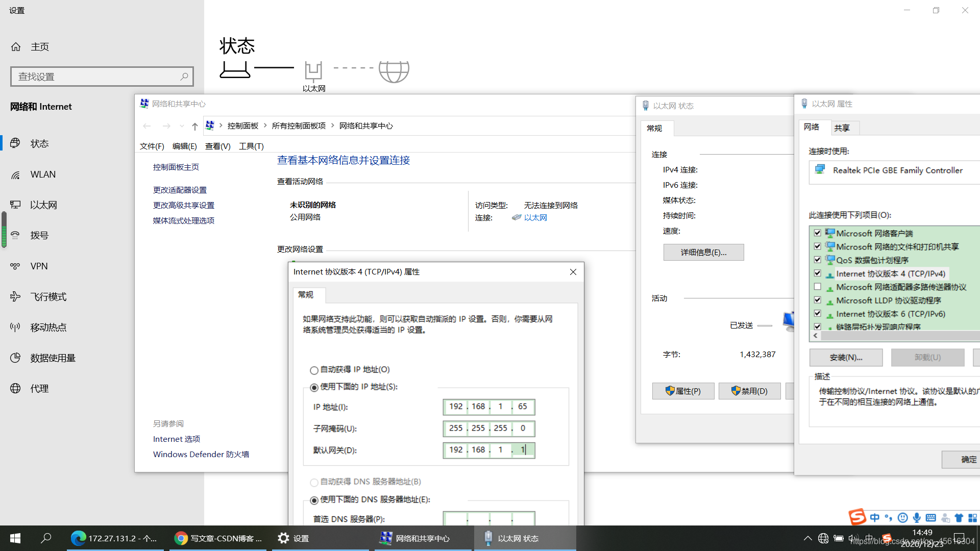Screen dimensions: 980x551
Task: Open 工具(T) menu
Action: pyautogui.click(x=251, y=146)
